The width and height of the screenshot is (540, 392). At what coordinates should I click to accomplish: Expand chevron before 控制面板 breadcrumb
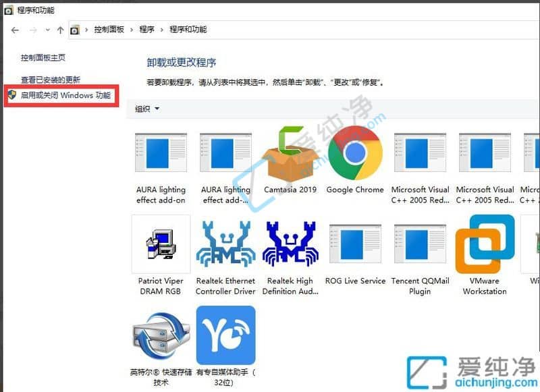coord(86,30)
